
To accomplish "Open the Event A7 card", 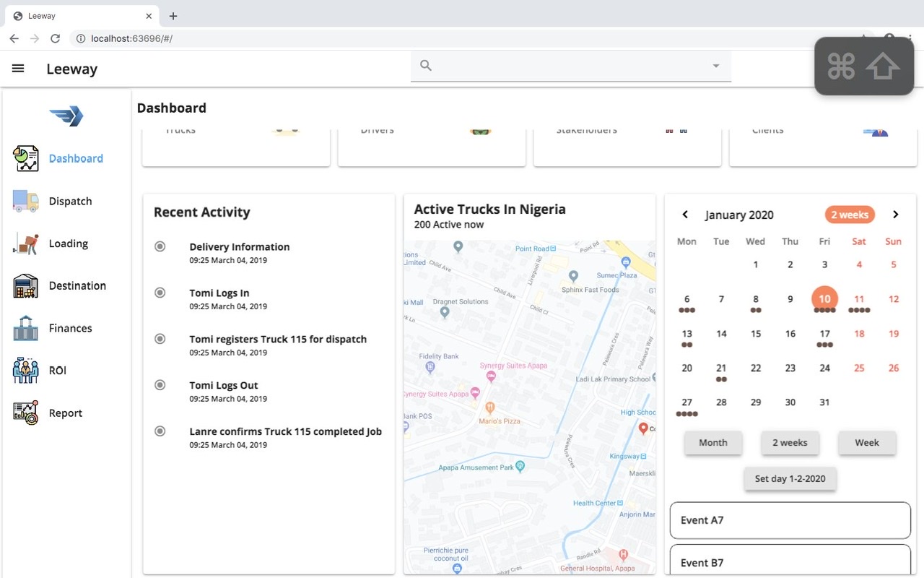I will 790,520.
